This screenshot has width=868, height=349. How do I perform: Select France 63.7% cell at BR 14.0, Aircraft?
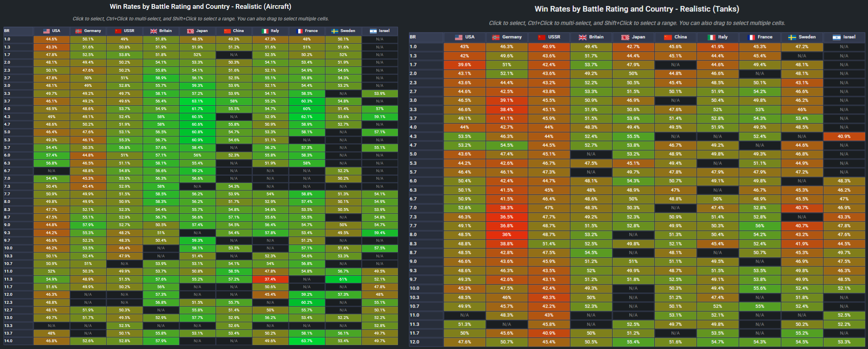307,341
